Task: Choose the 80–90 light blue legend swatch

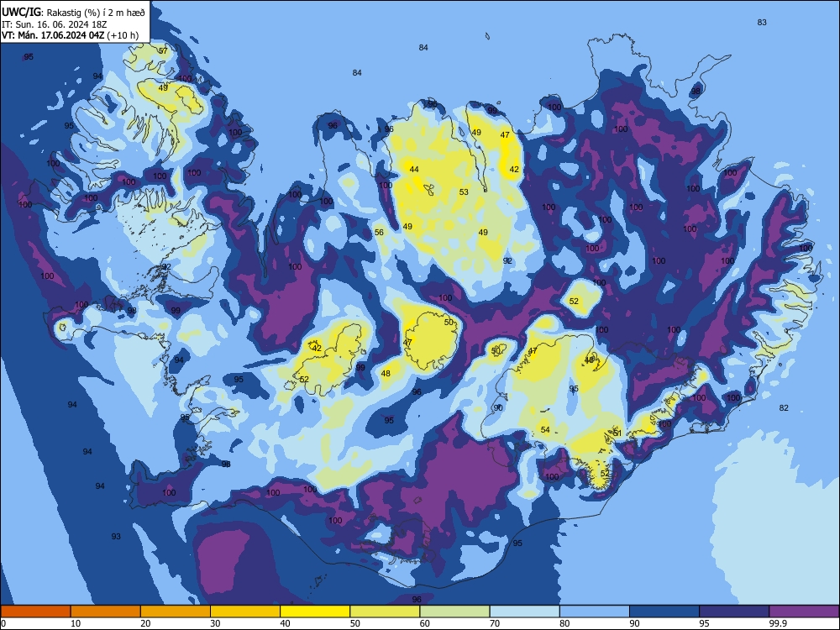Action: pos(595,612)
